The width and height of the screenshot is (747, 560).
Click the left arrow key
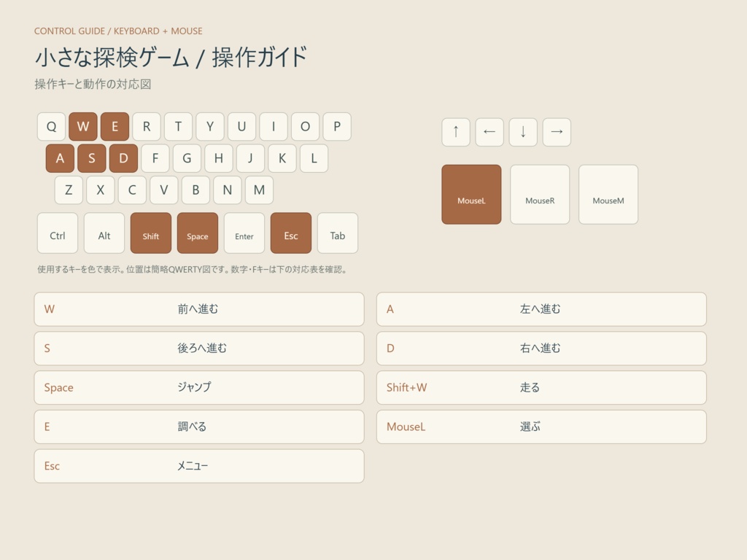click(x=489, y=132)
